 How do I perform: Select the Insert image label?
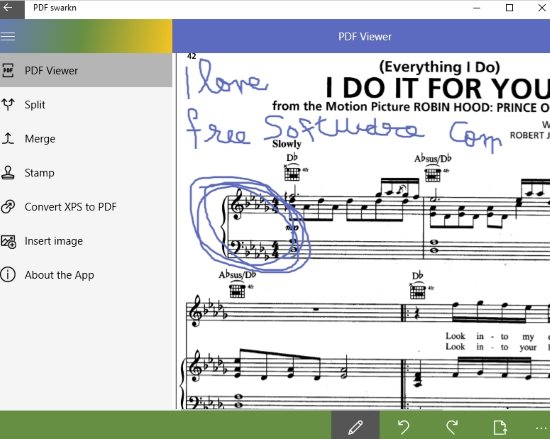pos(54,241)
